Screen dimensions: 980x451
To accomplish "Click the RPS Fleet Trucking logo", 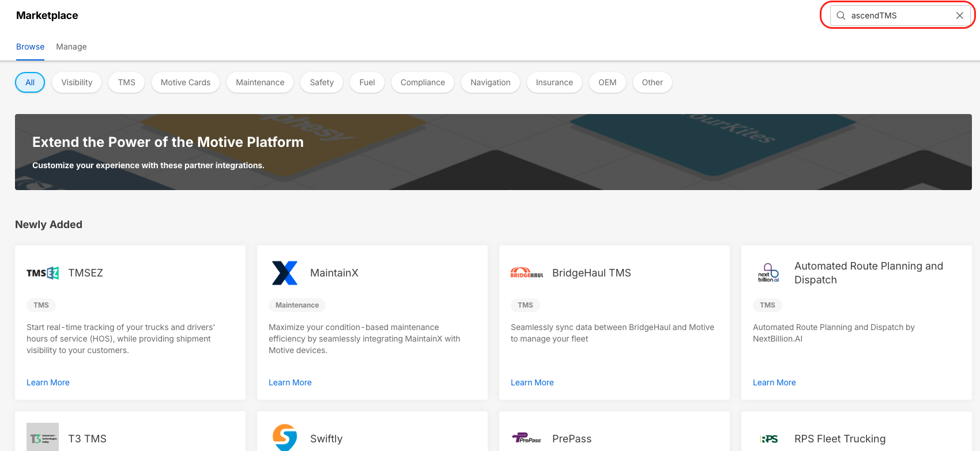I will [769, 439].
